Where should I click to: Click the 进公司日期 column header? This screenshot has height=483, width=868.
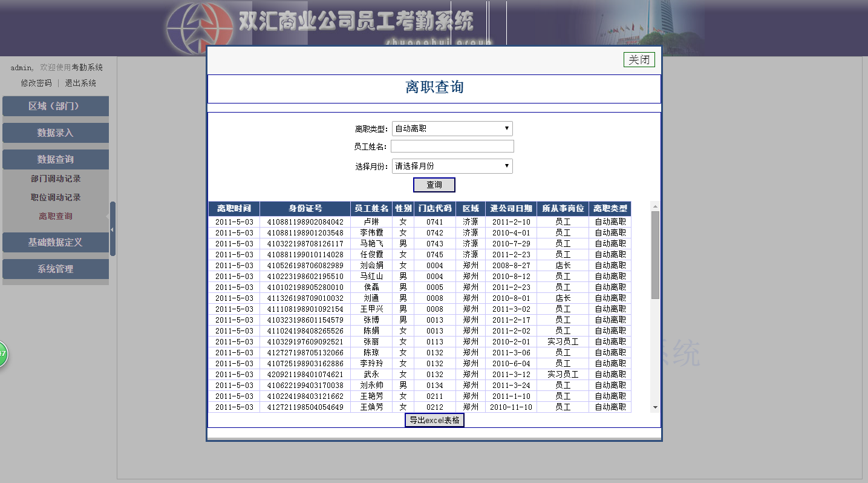(511, 209)
